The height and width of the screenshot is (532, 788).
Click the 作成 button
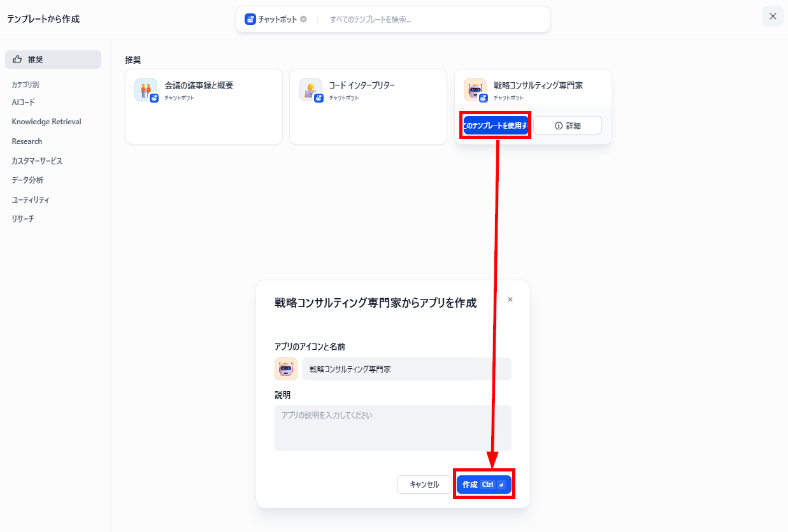click(484, 484)
